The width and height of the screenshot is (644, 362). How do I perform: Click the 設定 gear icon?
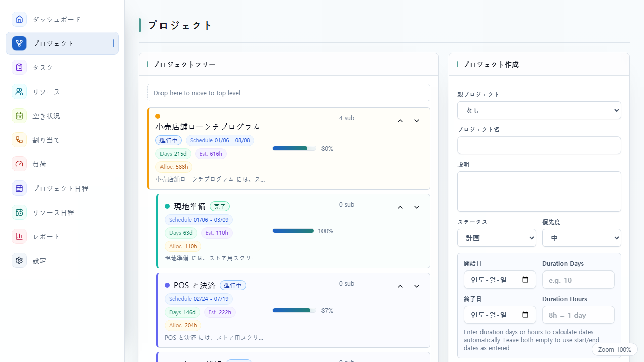(19, 260)
